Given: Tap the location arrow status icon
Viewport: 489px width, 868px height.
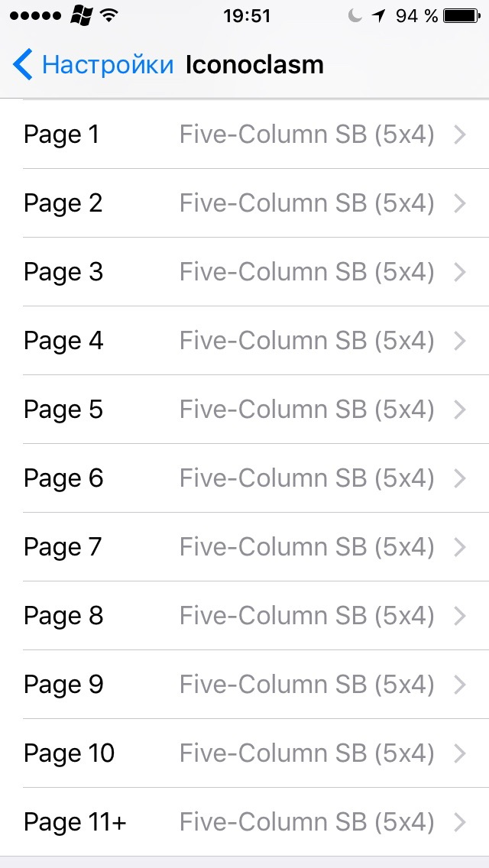Looking at the screenshot, I should [x=379, y=16].
